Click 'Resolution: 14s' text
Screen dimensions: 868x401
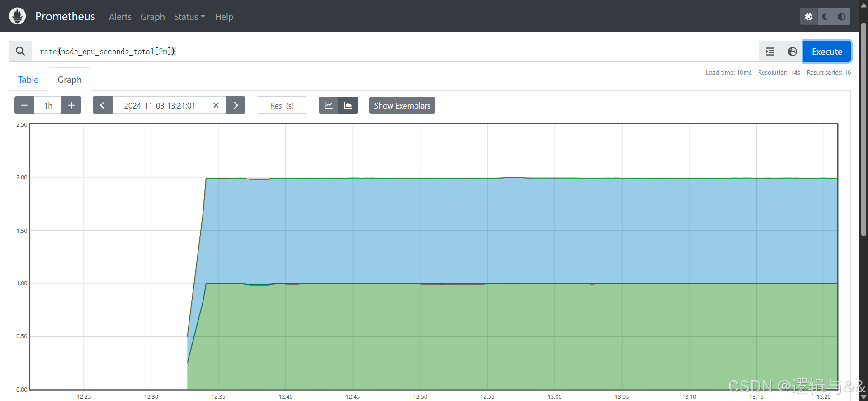(779, 72)
